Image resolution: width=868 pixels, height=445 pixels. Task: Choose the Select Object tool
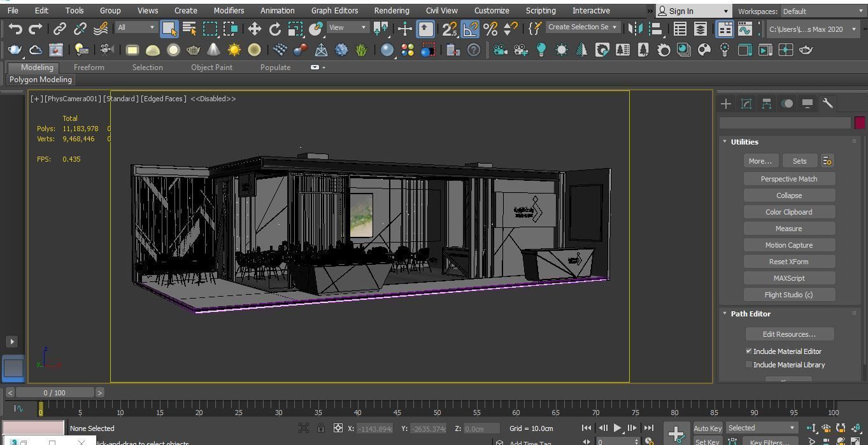(x=169, y=29)
